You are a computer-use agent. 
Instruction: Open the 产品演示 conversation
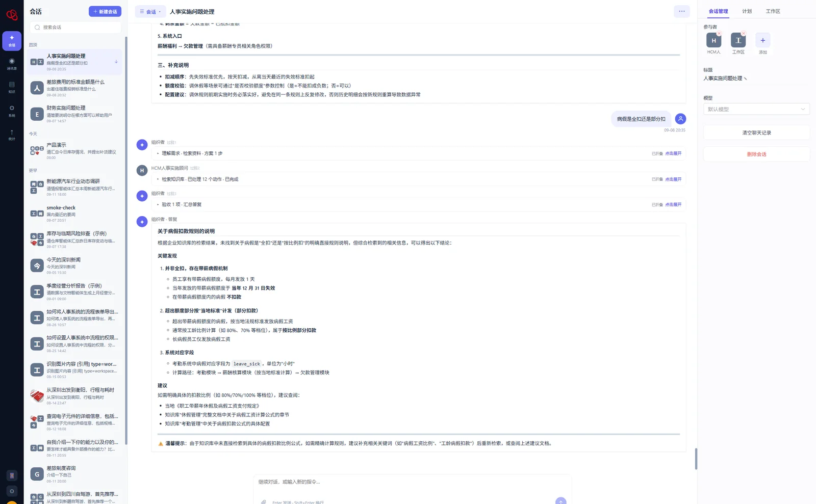[75, 151]
